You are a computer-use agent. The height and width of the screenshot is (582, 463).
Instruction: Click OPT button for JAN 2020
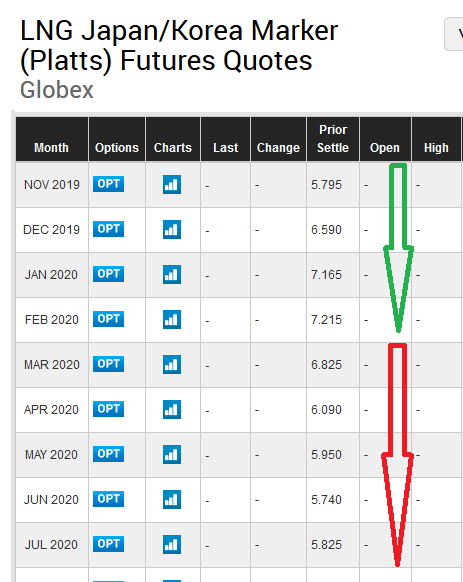click(108, 274)
